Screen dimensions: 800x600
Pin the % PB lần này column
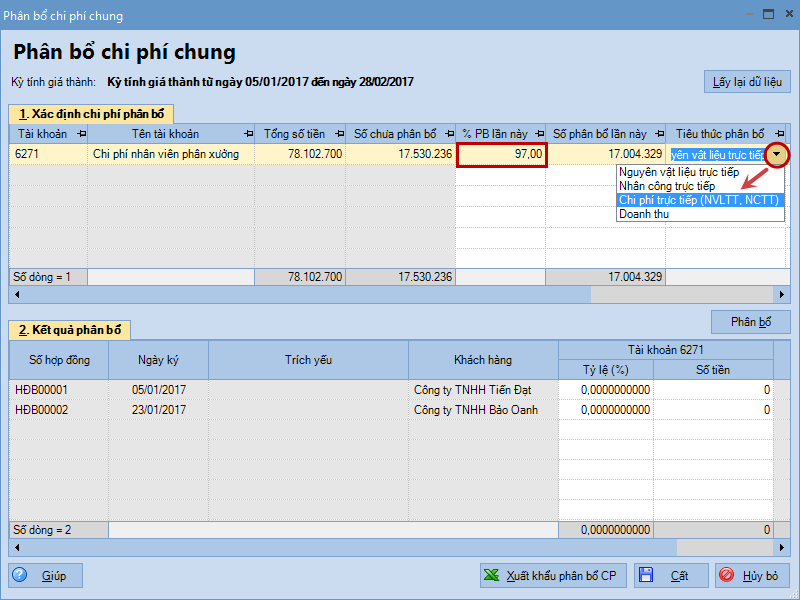click(x=539, y=134)
